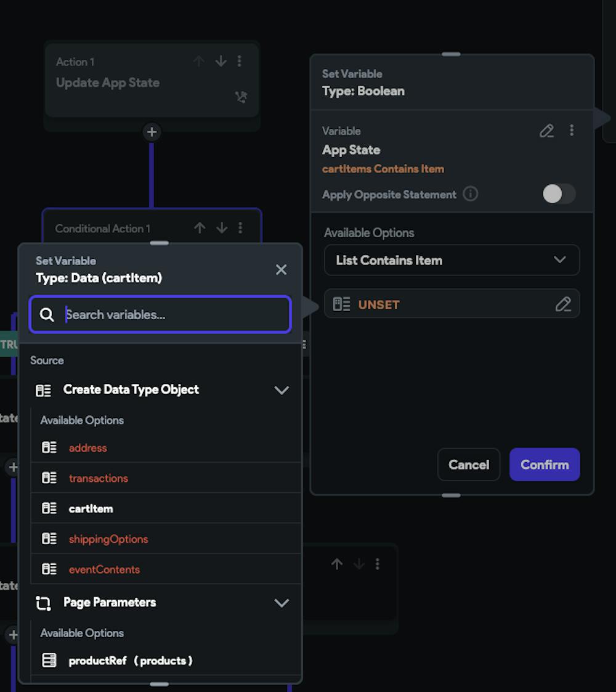Screen dimensions: 616x692
Task: Select cartItem data type option
Action: click(91, 508)
